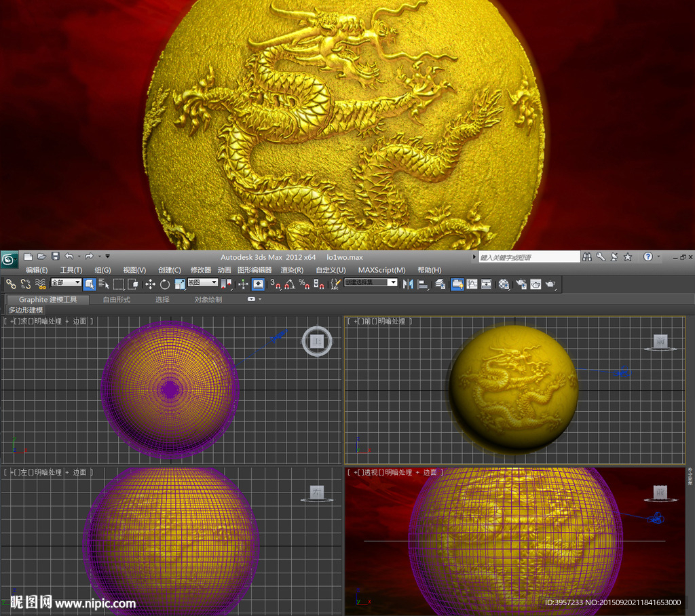This screenshot has height=616, width=695.
Task: Select the Select and Link chain tool
Action: click(11, 284)
